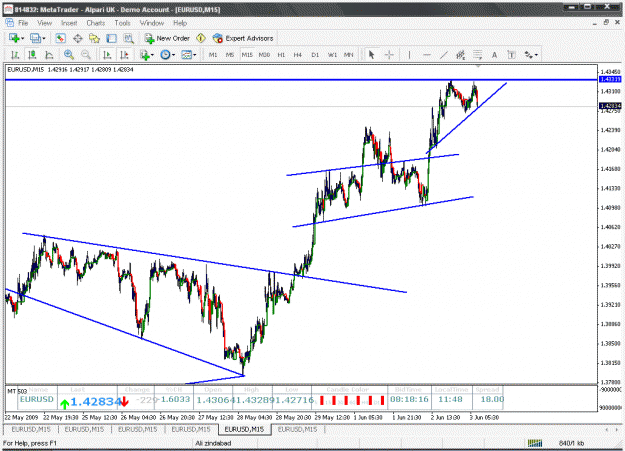Switch to the first EURUSD,M15 chart tab

(31, 429)
